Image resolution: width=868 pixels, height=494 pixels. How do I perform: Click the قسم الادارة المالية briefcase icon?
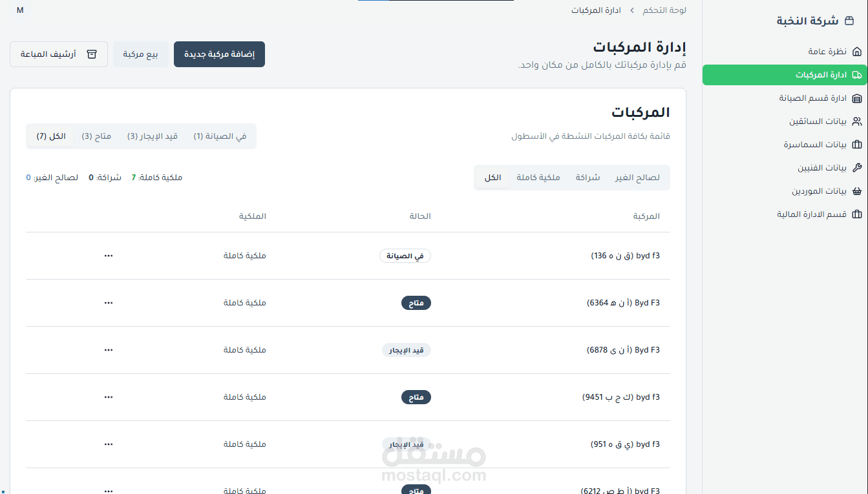point(857,214)
